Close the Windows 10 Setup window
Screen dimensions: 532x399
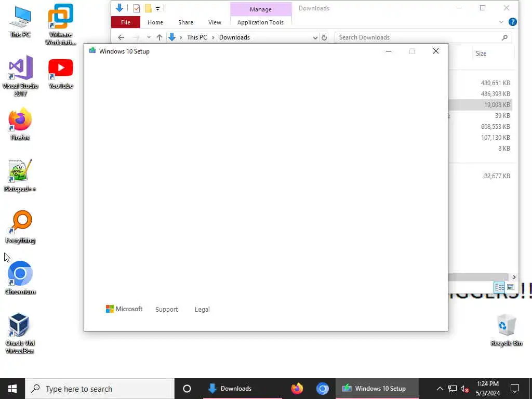pyautogui.click(x=436, y=51)
